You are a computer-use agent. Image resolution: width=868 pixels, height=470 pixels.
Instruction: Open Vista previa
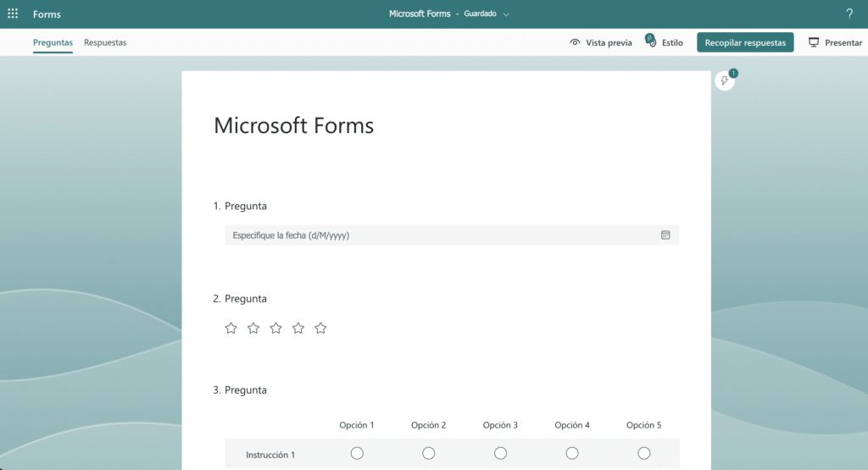click(x=601, y=42)
